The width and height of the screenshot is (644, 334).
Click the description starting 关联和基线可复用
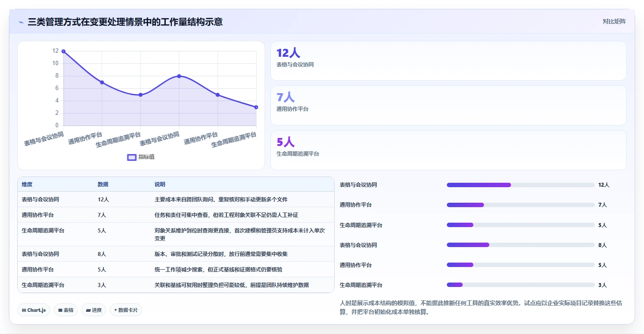point(232,285)
